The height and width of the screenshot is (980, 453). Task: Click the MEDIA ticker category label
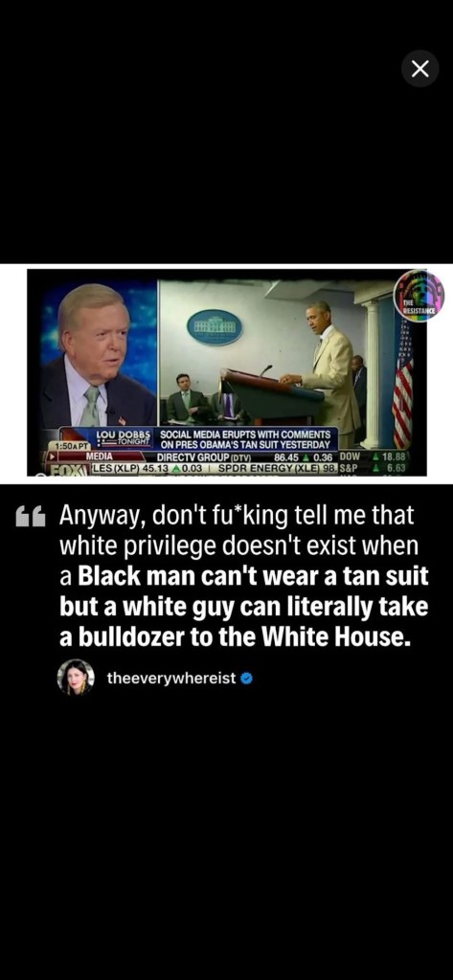click(99, 457)
